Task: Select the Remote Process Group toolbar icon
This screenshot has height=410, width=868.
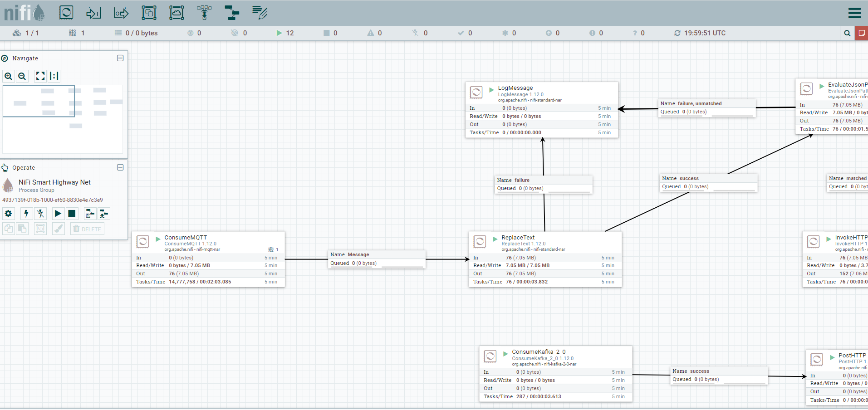Action: pyautogui.click(x=177, y=13)
